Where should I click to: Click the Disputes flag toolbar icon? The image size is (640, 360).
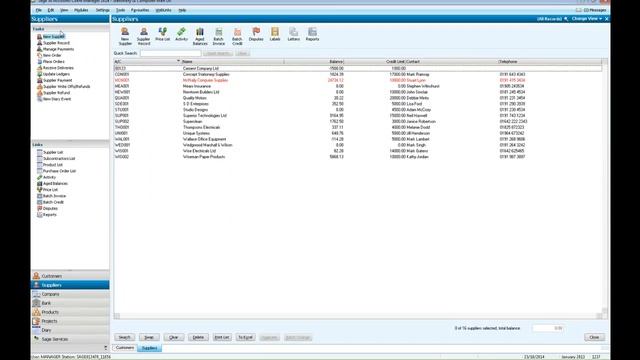click(256, 34)
